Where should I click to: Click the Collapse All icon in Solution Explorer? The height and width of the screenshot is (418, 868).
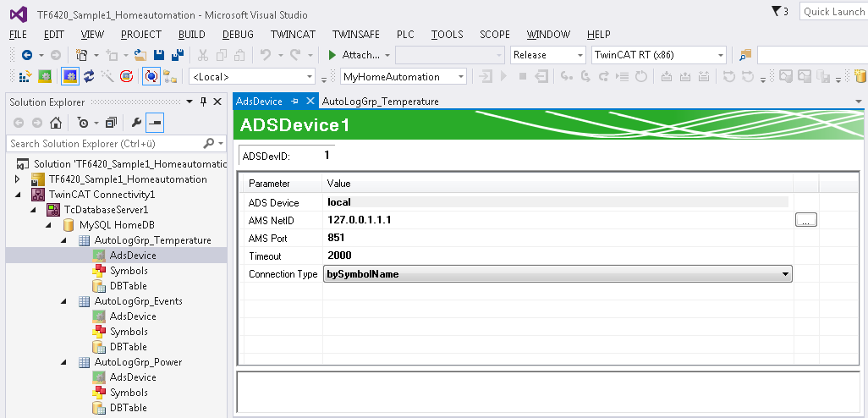pos(112,123)
